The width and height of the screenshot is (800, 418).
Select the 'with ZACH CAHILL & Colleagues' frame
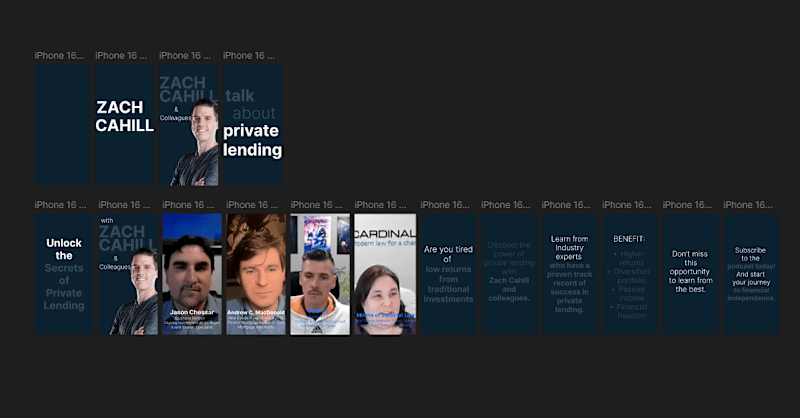coord(128,275)
